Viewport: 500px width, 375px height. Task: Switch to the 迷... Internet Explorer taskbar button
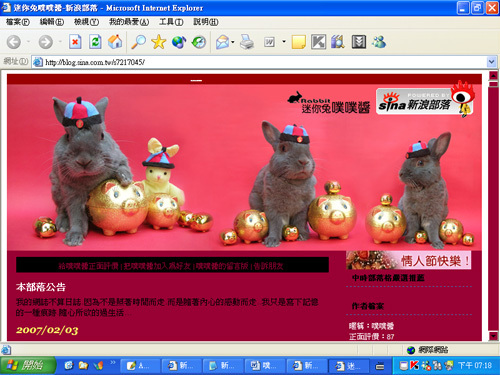pyautogui.click(x=348, y=366)
